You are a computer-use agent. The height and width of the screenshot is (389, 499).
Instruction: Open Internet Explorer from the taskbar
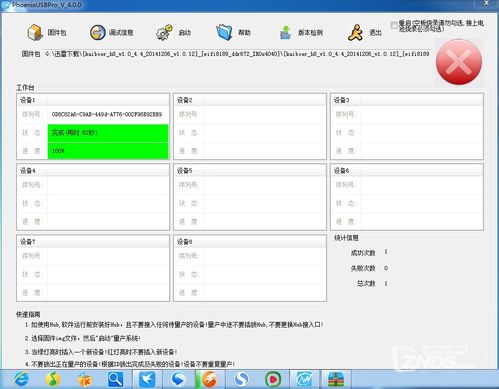21,379
